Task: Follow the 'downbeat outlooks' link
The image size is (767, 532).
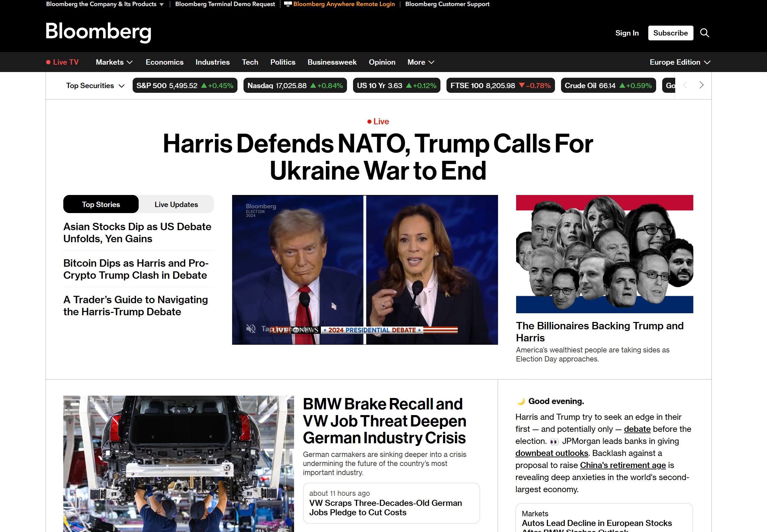Action: tap(552, 453)
